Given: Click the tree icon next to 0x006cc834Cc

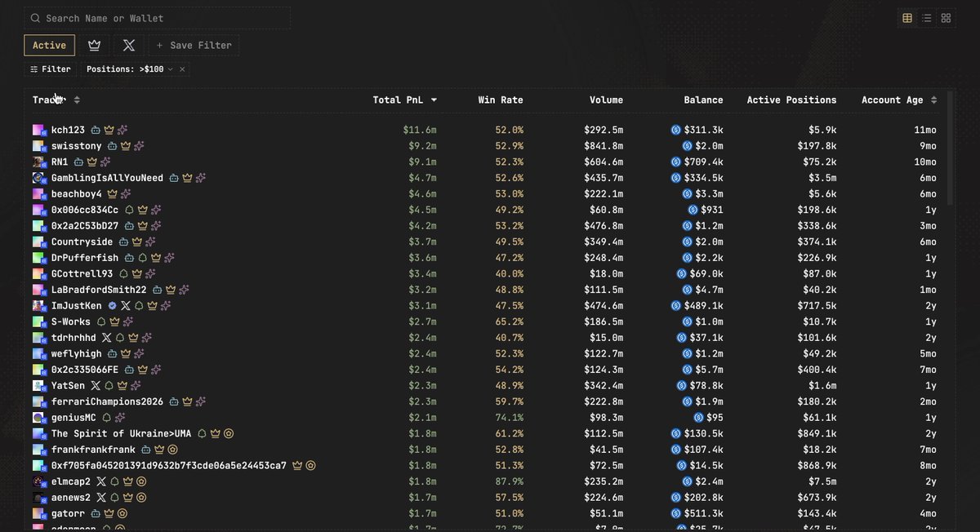Looking at the screenshot, I should tap(129, 210).
